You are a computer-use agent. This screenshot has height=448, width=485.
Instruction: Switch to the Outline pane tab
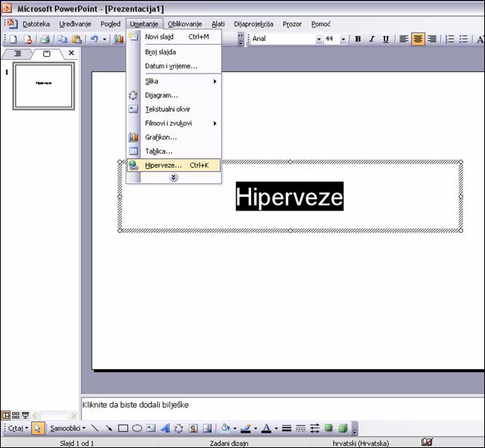[17, 54]
